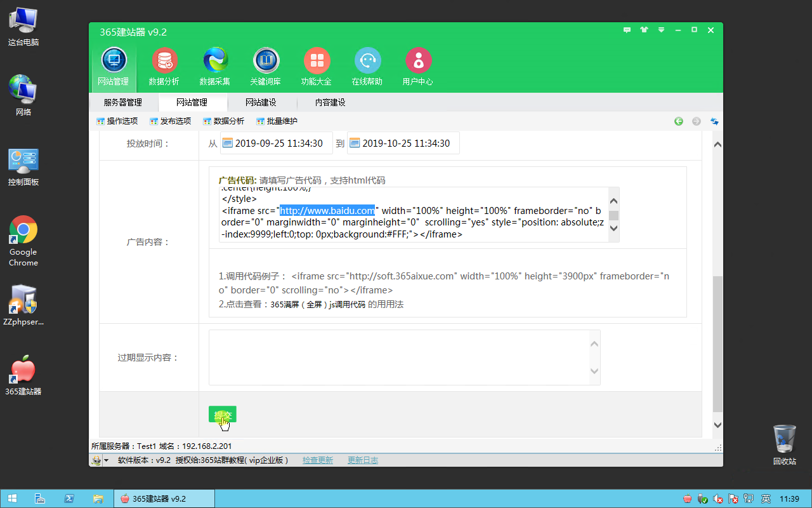Screen dimensions: 812x508
Task: Click the status bar settings icon at bottom-left
Action: 96,460
